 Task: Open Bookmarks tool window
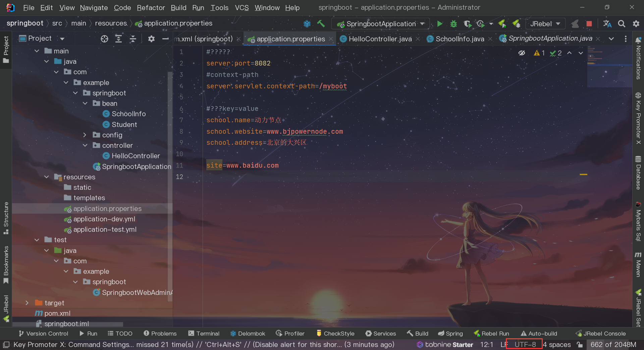click(x=6, y=265)
